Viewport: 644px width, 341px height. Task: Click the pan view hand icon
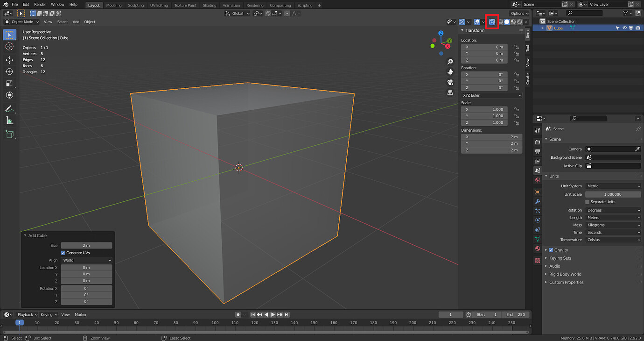[x=450, y=72]
